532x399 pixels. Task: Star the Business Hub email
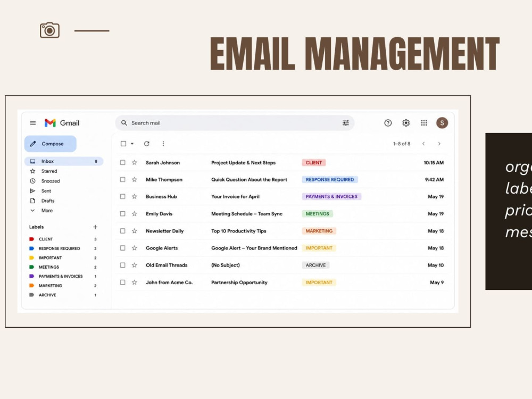point(135,196)
